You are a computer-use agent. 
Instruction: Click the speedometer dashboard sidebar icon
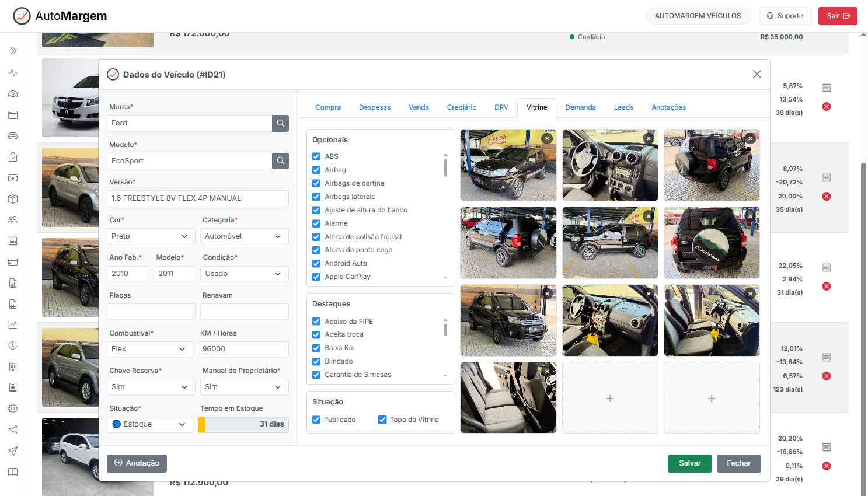[13, 94]
